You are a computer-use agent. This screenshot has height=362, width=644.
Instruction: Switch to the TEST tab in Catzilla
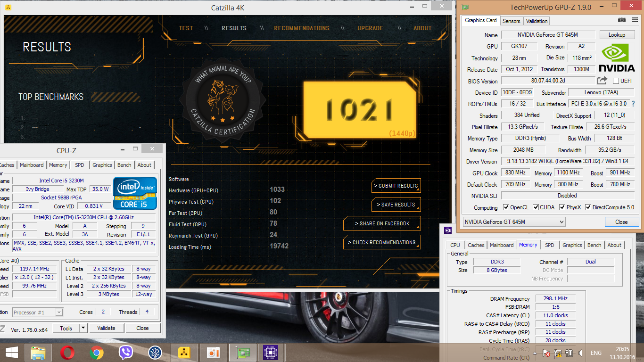[x=186, y=28]
